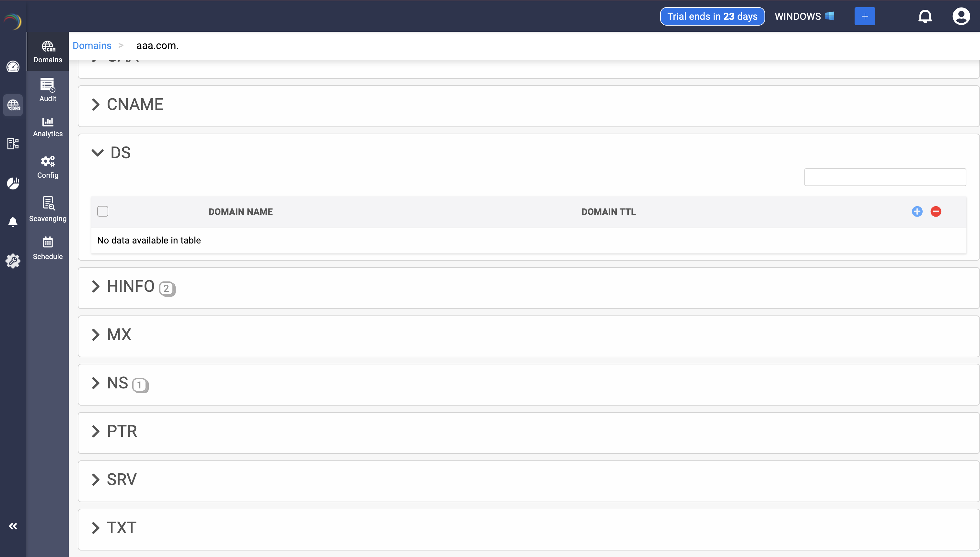Open the dashboard speedometer icon in left rail
980x557 pixels.
coord(13,66)
